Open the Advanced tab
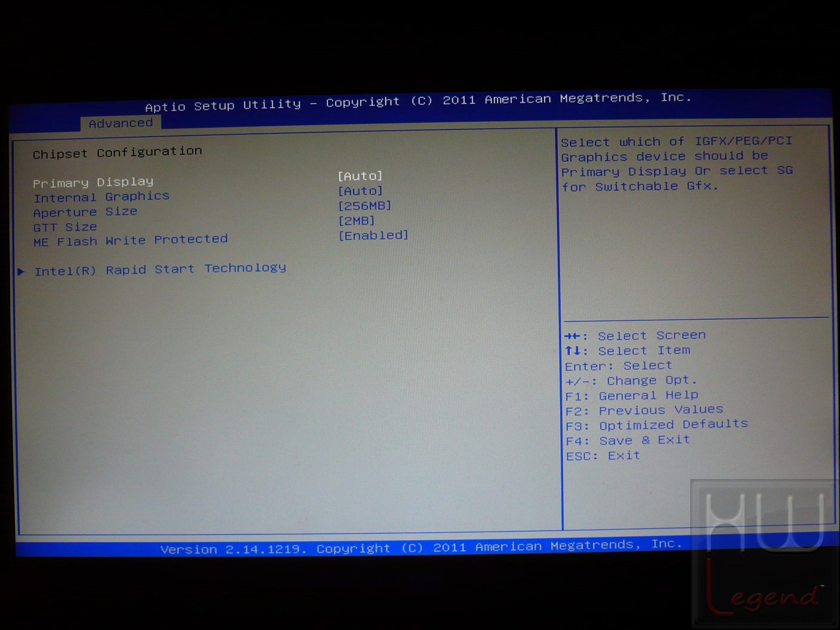 click(121, 123)
